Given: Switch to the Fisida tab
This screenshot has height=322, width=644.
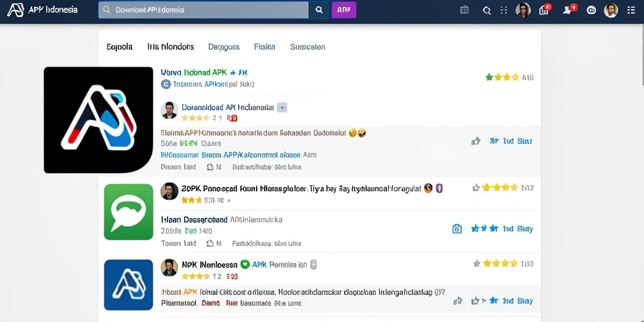Looking at the screenshot, I should click(265, 47).
